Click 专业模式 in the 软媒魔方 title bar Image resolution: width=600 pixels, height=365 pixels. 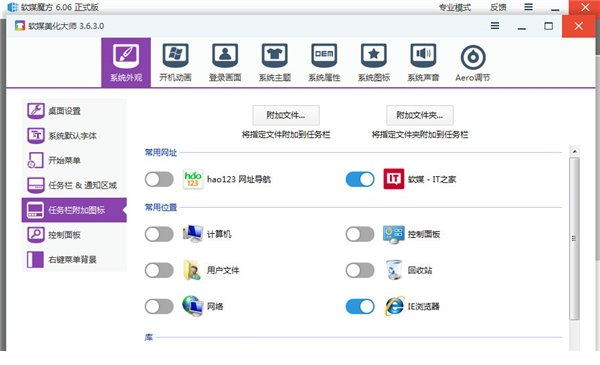[x=454, y=7]
